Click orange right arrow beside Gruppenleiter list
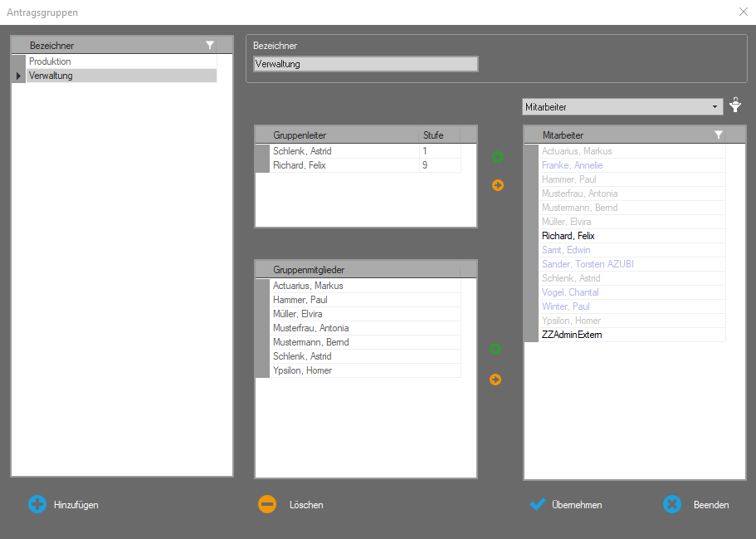The height and width of the screenshot is (539, 756). point(498,185)
